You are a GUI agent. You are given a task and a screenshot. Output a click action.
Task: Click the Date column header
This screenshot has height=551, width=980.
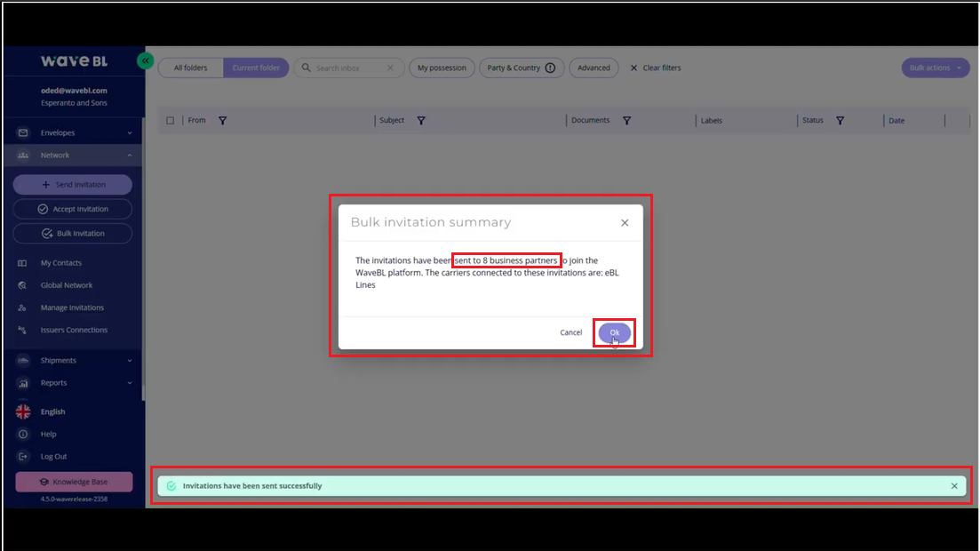[x=896, y=121]
